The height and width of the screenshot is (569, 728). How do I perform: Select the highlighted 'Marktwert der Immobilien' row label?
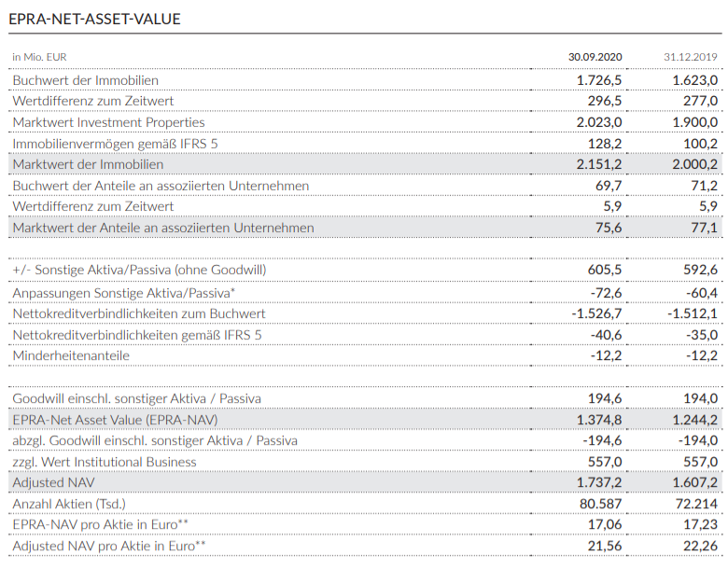click(x=88, y=164)
